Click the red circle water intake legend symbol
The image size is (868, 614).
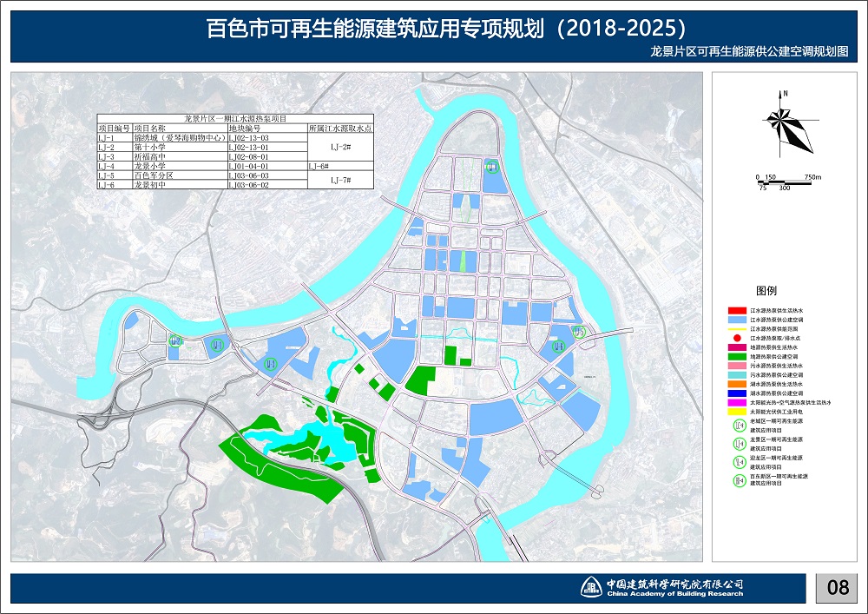(x=736, y=338)
